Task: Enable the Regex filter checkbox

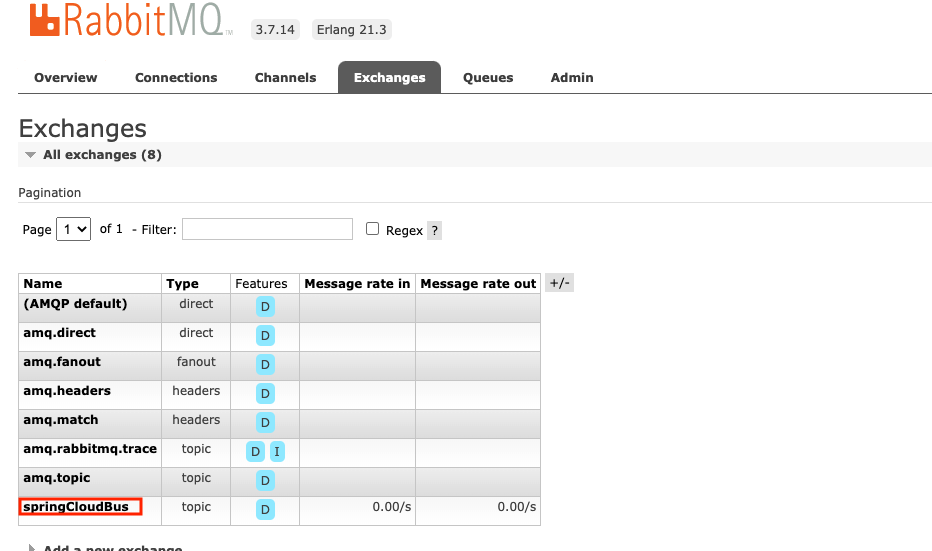Action: [x=372, y=229]
